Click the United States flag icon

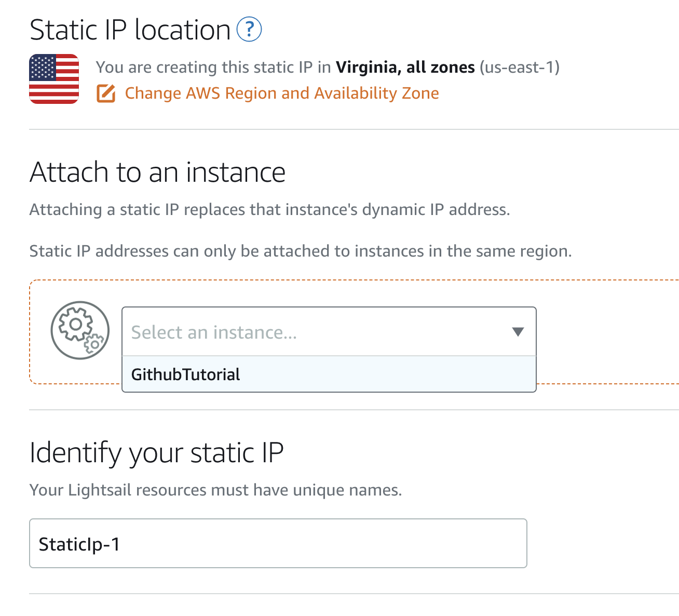(x=54, y=79)
